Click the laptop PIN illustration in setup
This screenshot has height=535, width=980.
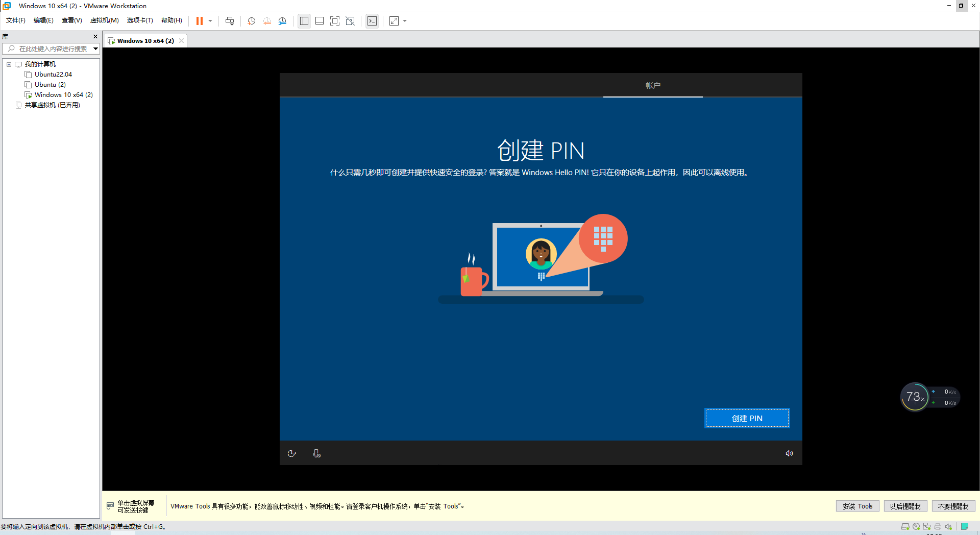coord(541,259)
